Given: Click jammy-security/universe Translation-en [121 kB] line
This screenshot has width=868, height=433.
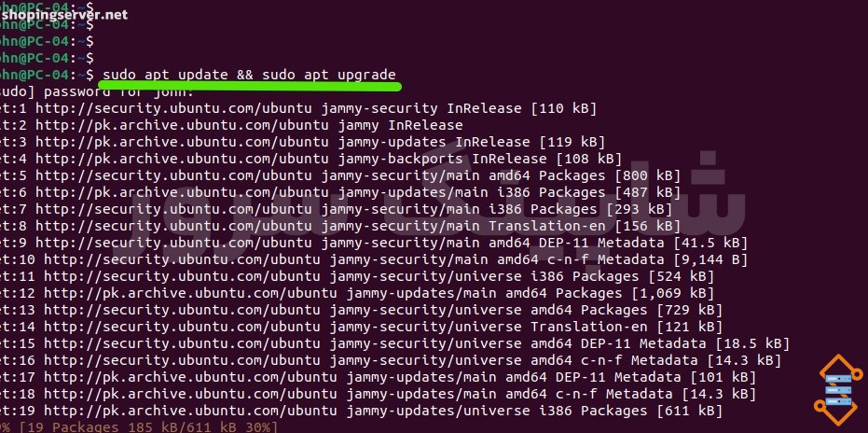Looking at the screenshot, I should click(362, 327).
